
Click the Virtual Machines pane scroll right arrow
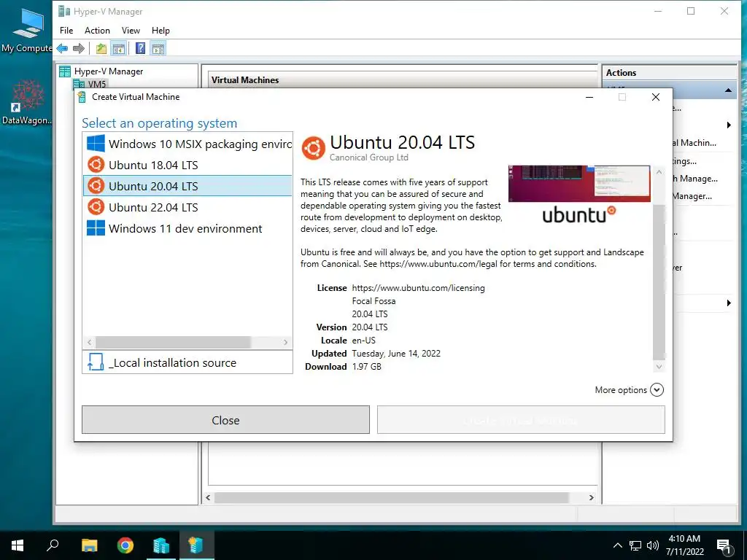pyautogui.click(x=591, y=497)
